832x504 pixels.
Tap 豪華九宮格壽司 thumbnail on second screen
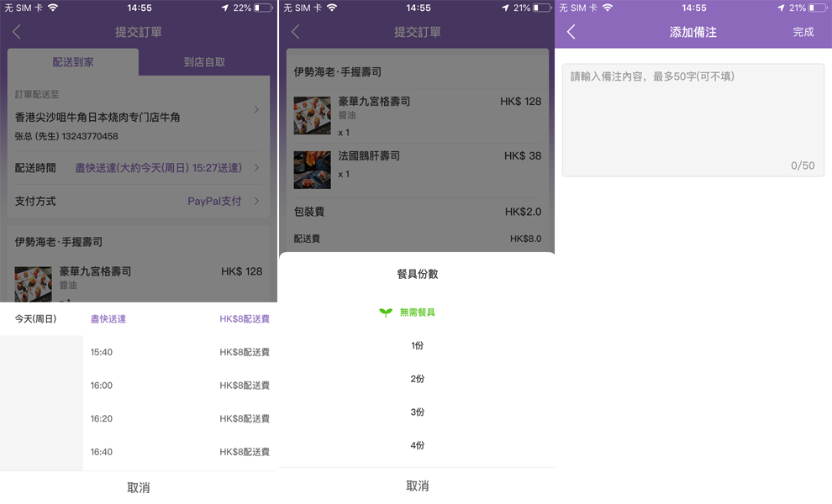[x=312, y=115]
